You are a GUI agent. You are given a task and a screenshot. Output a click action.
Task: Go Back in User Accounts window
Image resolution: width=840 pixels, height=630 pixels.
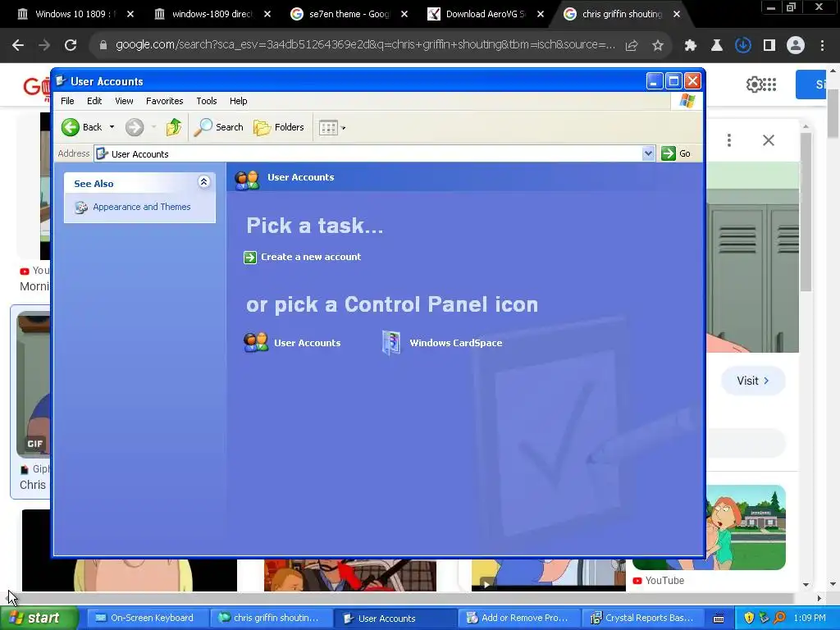pos(81,127)
